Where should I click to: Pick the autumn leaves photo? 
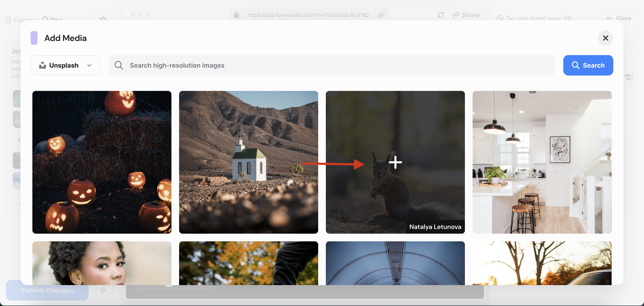pyautogui.click(x=248, y=263)
